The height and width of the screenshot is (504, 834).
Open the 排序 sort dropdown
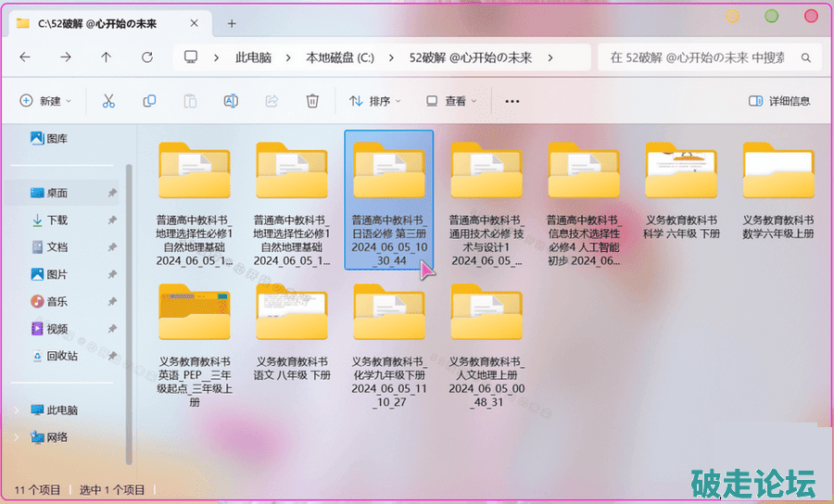(374, 101)
